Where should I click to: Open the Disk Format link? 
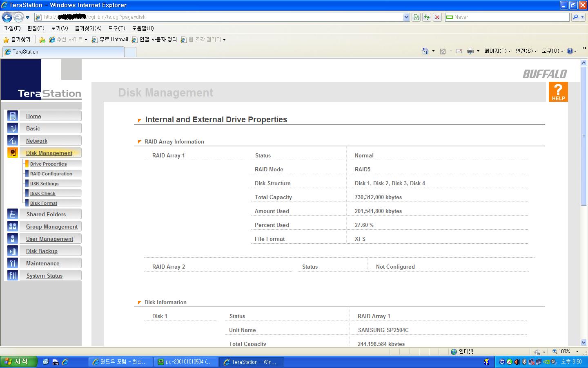tap(43, 203)
